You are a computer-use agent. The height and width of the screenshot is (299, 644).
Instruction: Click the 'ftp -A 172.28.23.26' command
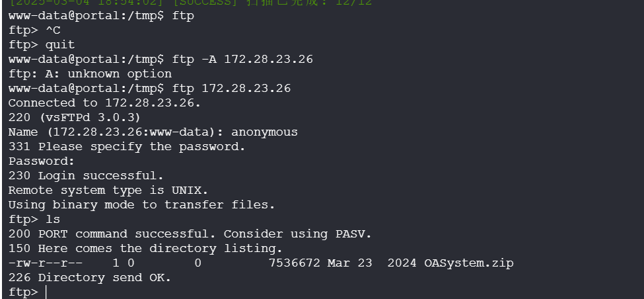(x=242, y=60)
